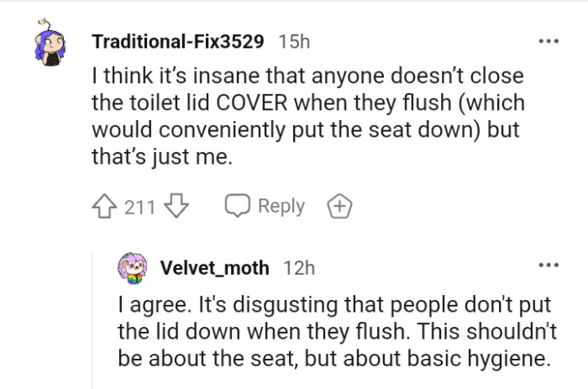
Task: Click the 12h timestamp on the reply
Action: point(299,268)
